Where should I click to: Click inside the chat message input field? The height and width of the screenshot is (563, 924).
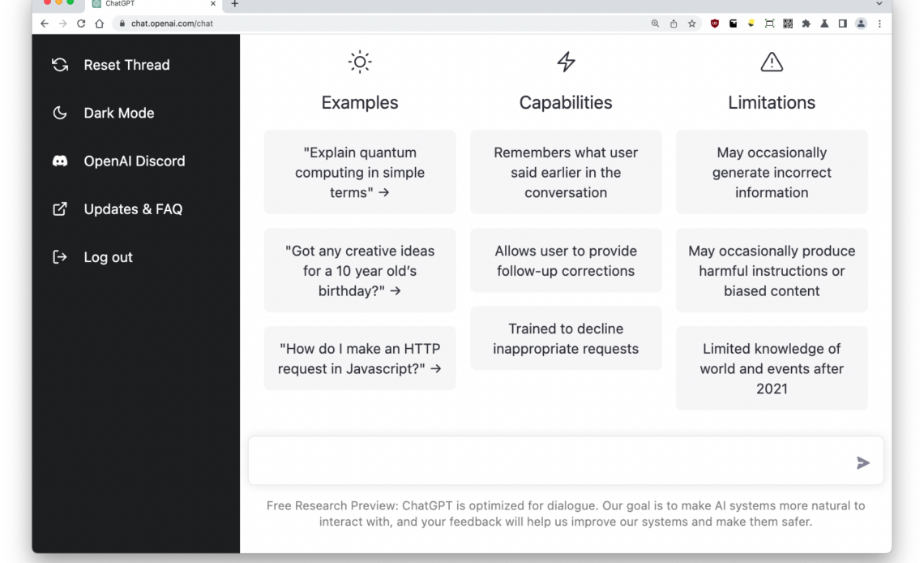pos(527,461)
